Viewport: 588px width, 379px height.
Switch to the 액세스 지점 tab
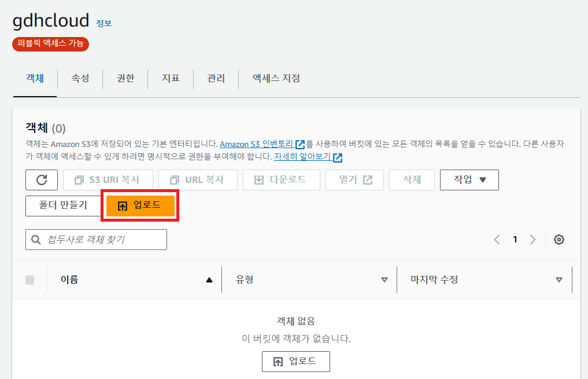pos(276,79)
